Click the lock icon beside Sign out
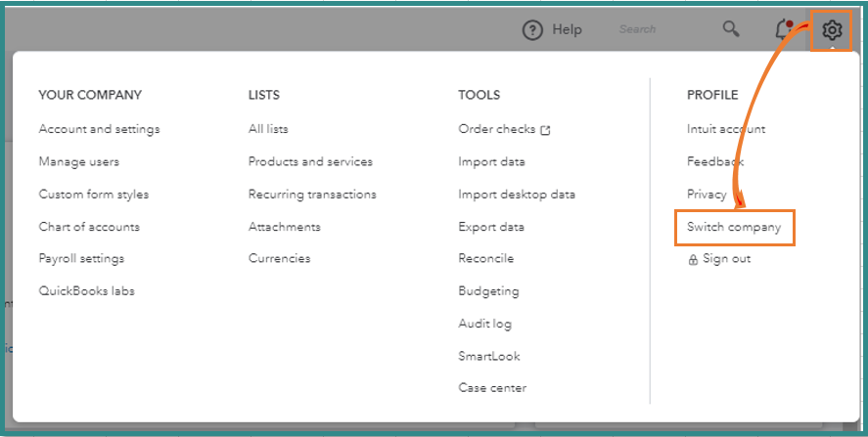This screenshot has width=868, height=437. click(693, 260)
